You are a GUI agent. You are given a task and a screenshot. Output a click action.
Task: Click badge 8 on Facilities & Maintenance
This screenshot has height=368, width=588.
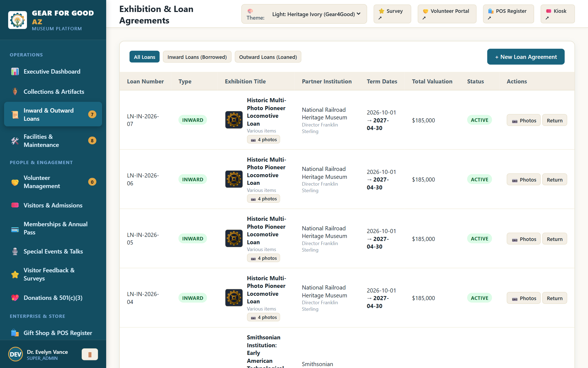click(92, 141)
